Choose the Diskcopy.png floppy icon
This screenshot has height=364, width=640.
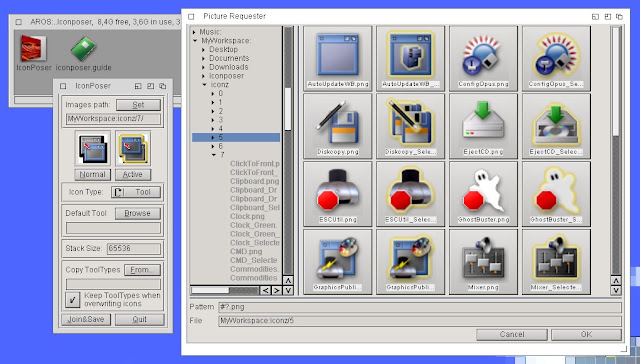[338, 126]
